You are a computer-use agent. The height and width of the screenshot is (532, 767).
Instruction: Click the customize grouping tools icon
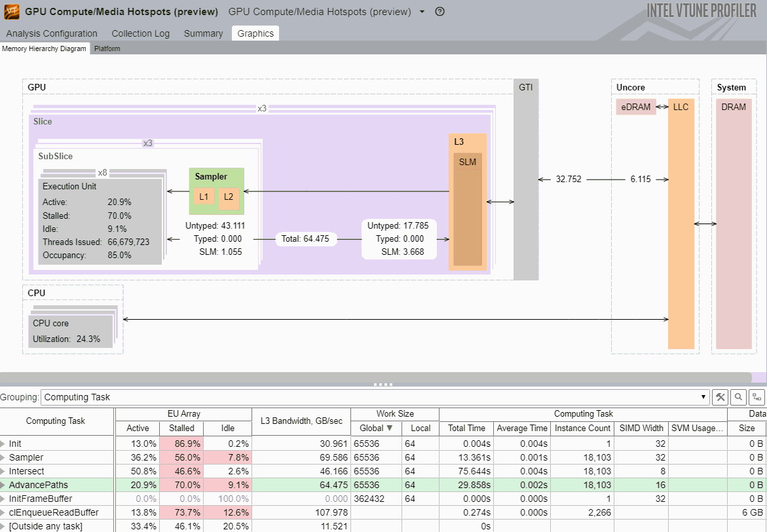pyautogui.click(x=720, y=397)
